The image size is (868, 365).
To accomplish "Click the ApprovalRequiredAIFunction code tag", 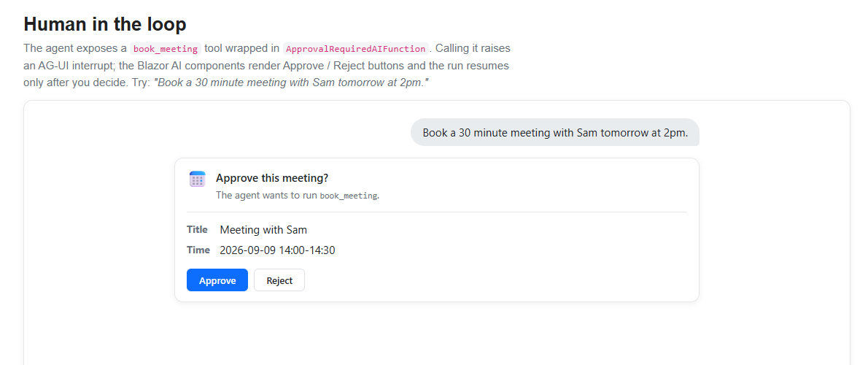I will click(356, 48).
